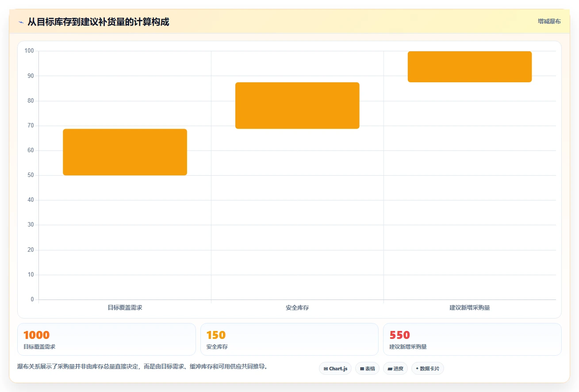
Task: Click the 增减瀑布 label in header
Action: 549,21
